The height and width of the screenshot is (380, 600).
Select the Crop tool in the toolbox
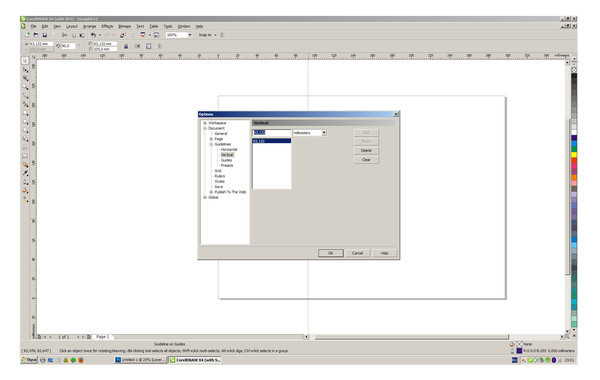click(25, 78)
